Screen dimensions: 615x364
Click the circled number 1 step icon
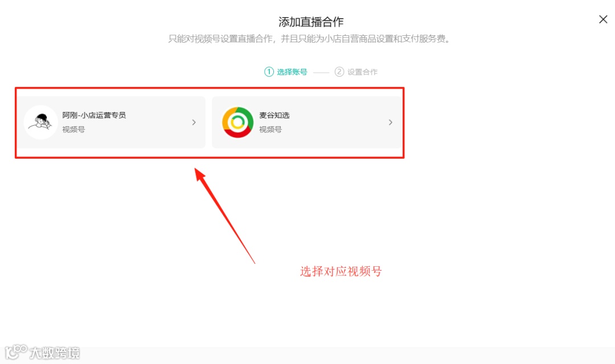tap(269, 72)
